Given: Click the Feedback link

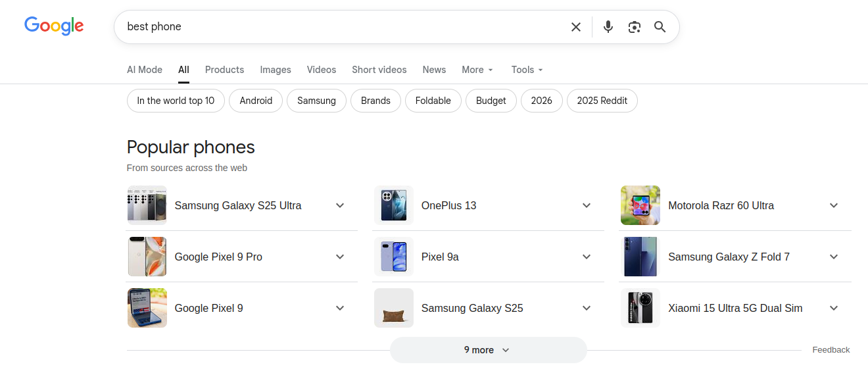Looking at the screenshot, I should coord(831,350).
